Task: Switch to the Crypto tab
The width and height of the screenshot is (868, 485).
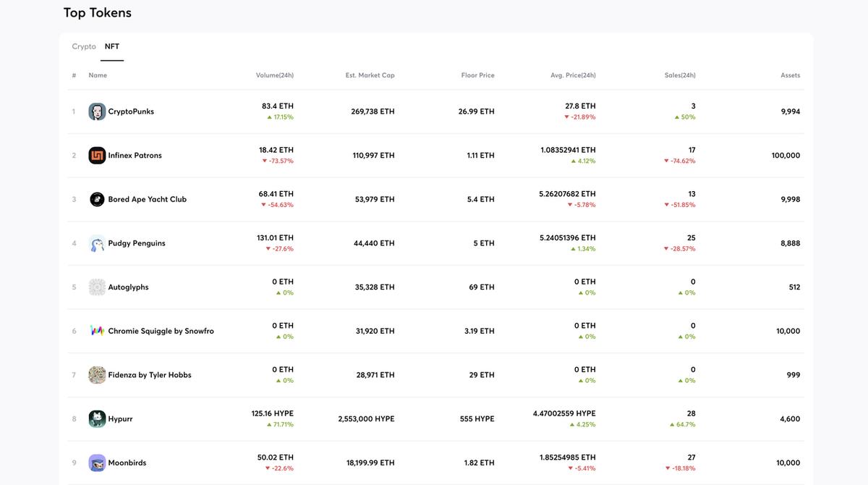Action: (x=84, y=46)
